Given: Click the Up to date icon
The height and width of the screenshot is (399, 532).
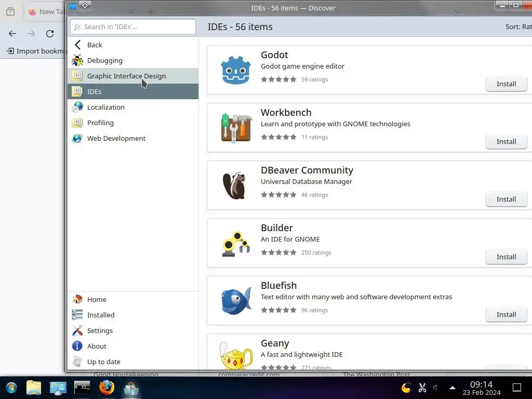Looking at the screenshot, I should [x=77, y=362].
